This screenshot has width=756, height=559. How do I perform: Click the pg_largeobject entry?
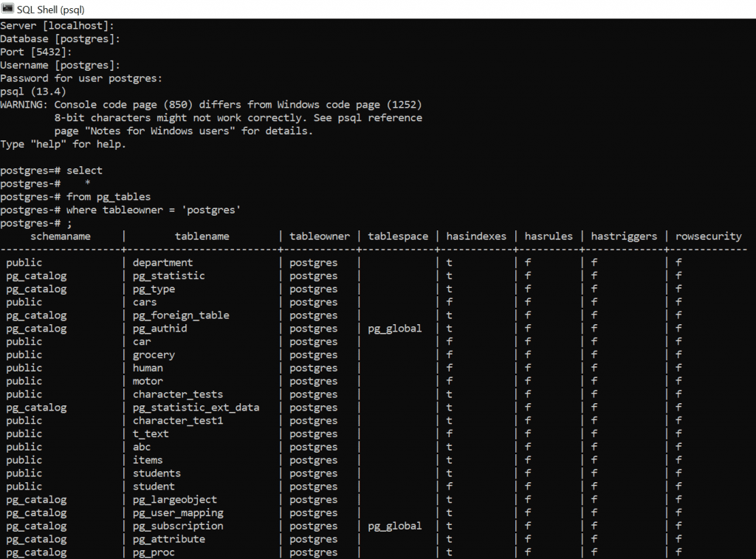[x=174, y=499]
